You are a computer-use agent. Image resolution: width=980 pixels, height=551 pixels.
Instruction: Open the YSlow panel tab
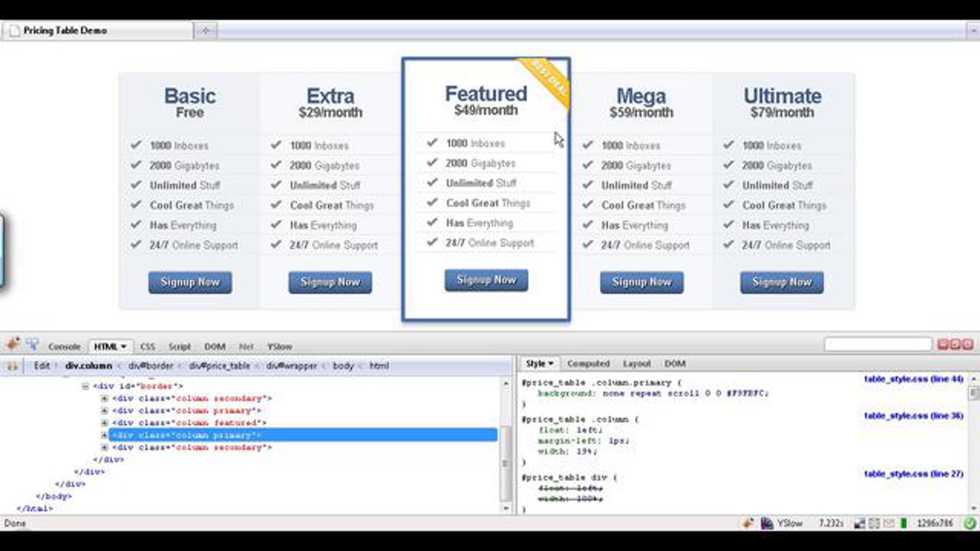(x=280, y=347)
